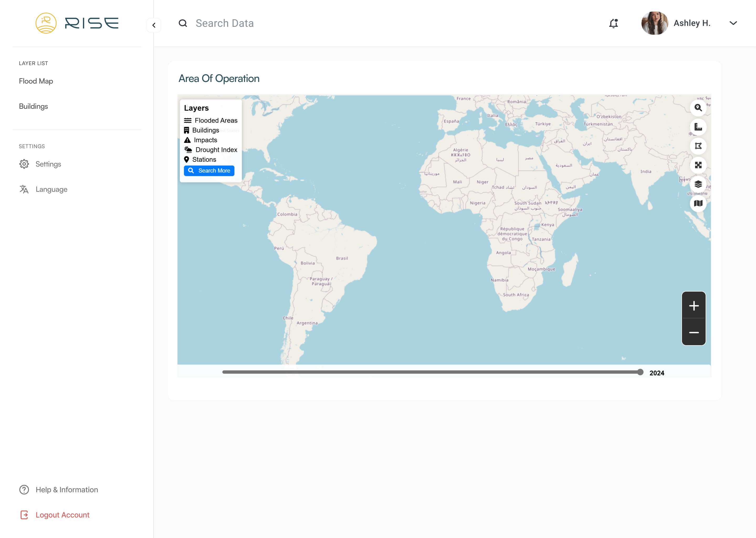Collapse the sidebar with chevron arrow

click(154, 25)
